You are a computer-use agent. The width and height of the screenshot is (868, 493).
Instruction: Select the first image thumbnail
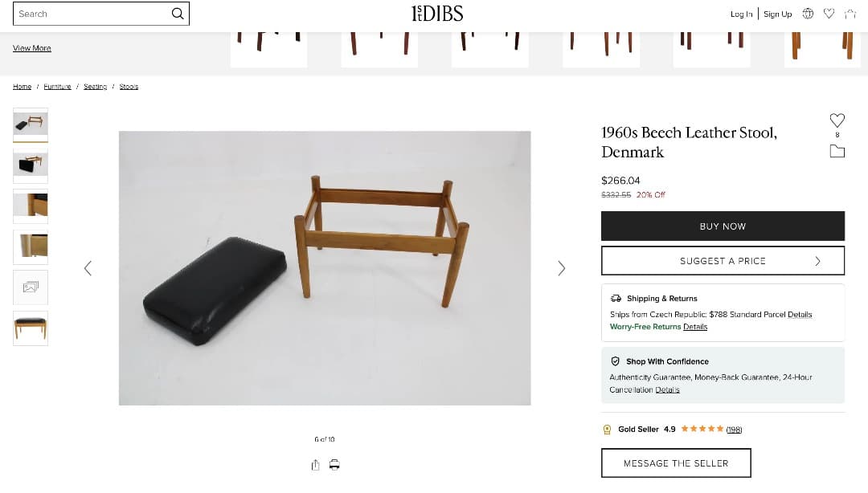(x=31, y=124)
